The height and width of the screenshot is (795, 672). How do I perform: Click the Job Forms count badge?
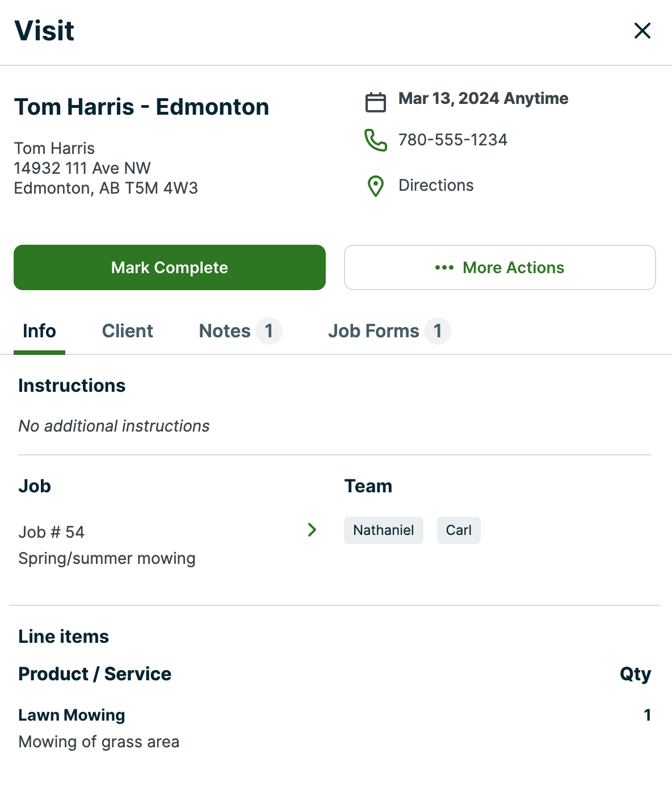(x=438, y=331)
